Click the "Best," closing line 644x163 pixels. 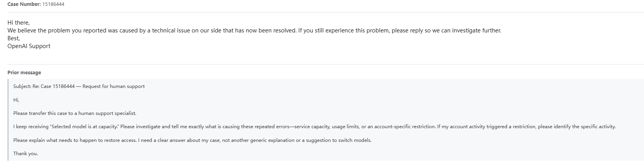[14, 38]
